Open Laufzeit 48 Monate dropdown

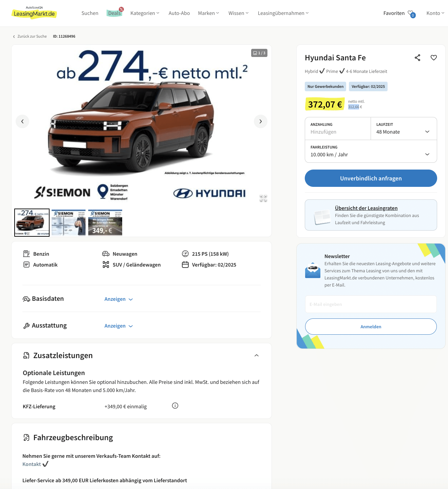pos(404,129)
